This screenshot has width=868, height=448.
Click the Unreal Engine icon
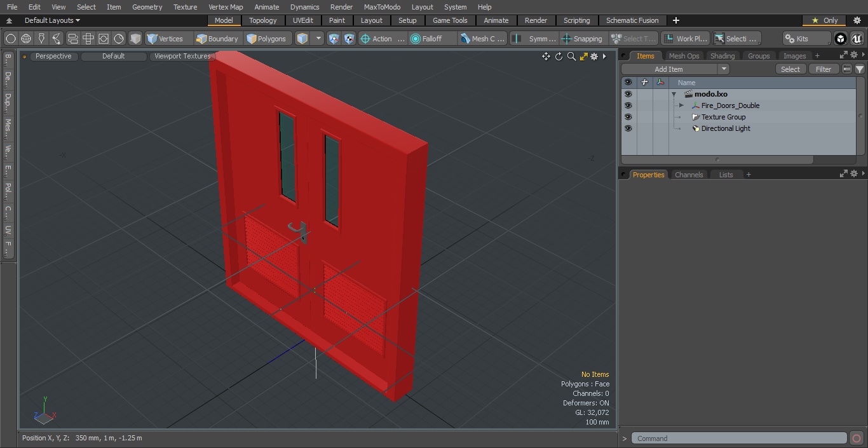(x=857, y=39)
